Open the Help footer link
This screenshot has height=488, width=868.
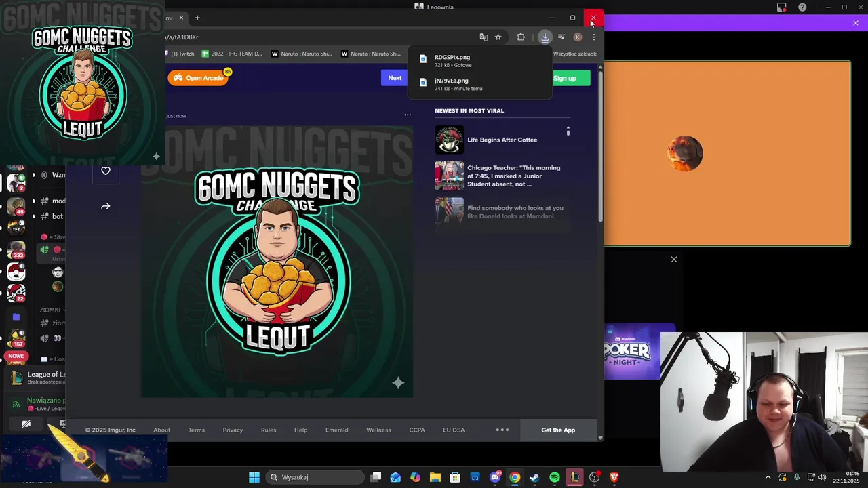click(x=300, y=430)
